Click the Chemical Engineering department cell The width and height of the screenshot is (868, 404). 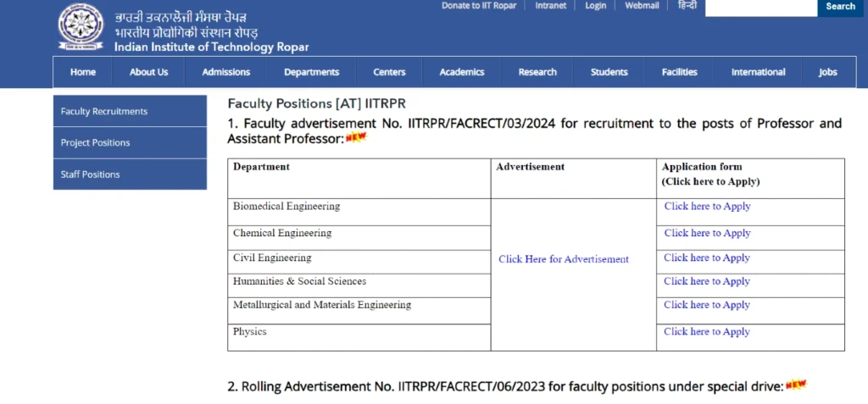[359, 238]
